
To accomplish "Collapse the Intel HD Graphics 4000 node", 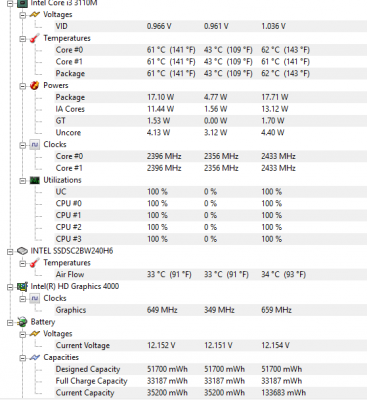I will click(10, 287).
